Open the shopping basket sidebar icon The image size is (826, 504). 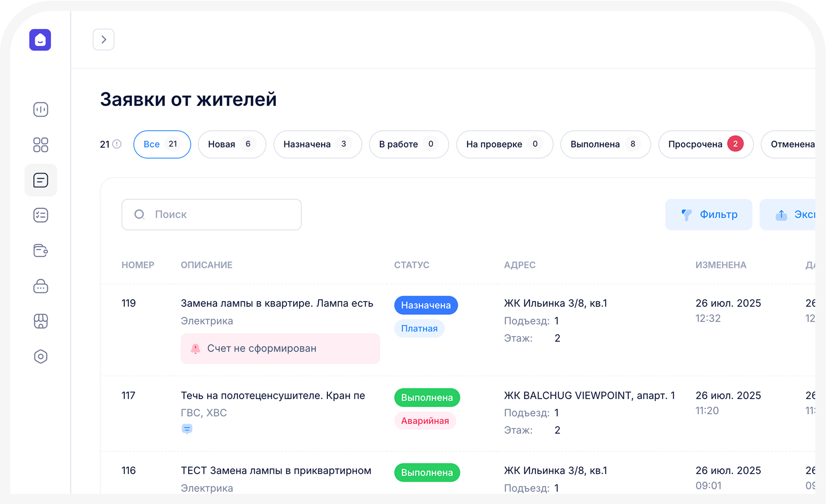point(41,286)
